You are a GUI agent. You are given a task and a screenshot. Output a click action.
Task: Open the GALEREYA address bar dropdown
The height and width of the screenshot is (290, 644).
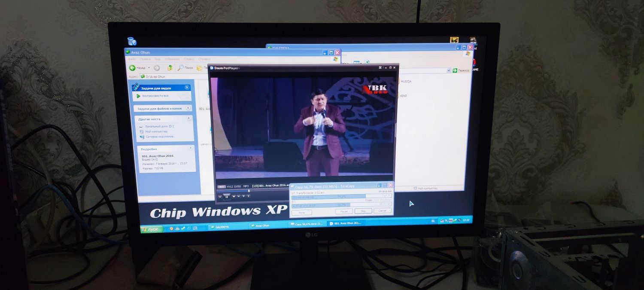(449, 70)
